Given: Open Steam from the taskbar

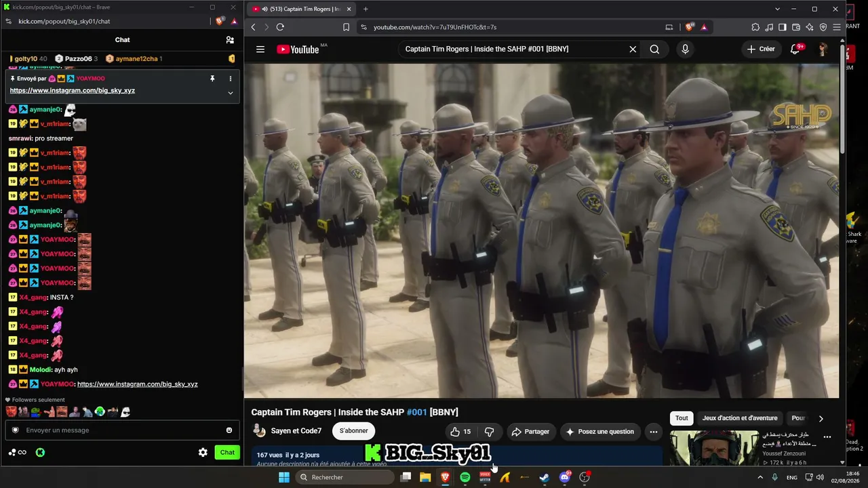Looking at the screenshot, I should [x=544, y=477].
